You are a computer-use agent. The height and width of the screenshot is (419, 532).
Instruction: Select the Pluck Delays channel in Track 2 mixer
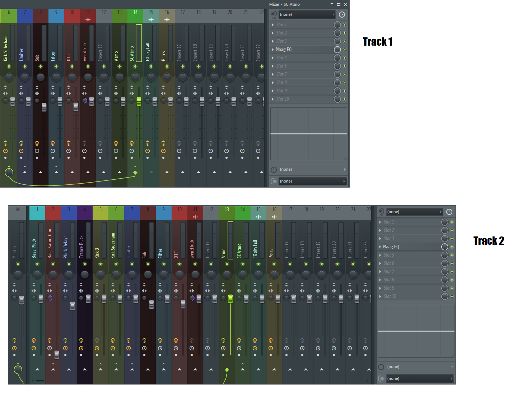(65, 247)
